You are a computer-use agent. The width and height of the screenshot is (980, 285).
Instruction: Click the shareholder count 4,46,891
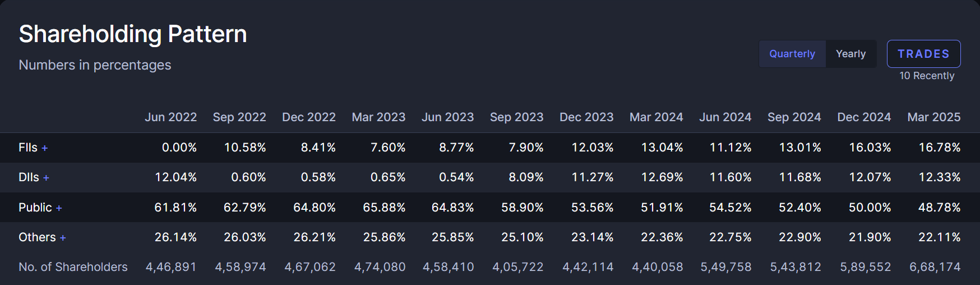point(171,267)
